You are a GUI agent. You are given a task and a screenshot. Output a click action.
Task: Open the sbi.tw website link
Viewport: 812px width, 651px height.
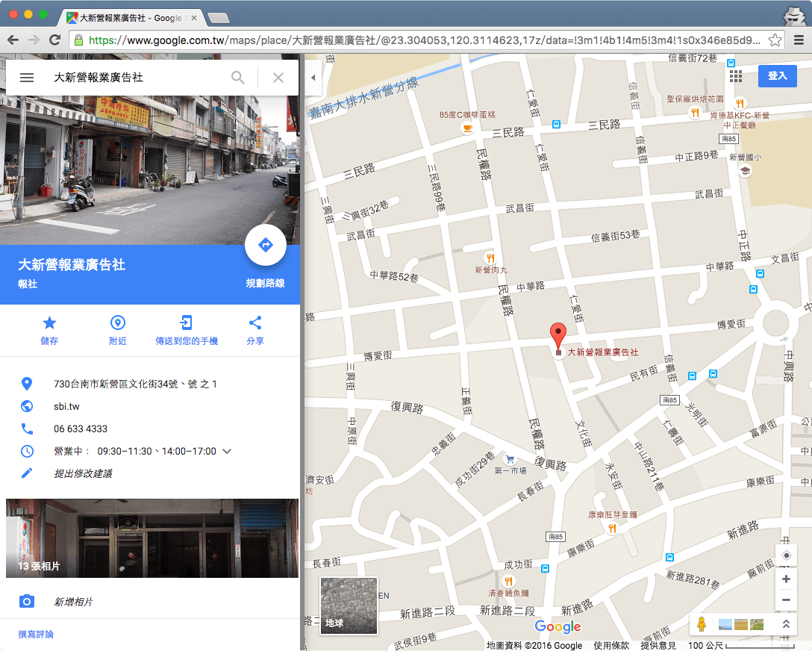click(66, 407)
